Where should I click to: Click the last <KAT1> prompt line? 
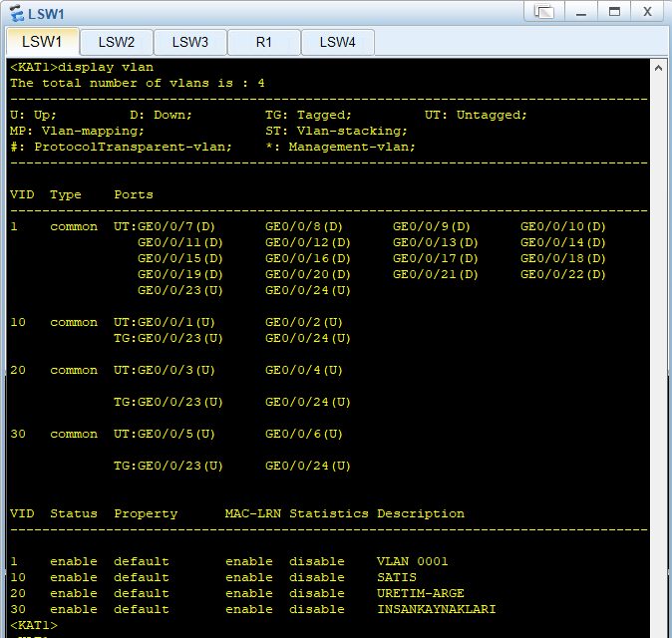click(34, 625)
